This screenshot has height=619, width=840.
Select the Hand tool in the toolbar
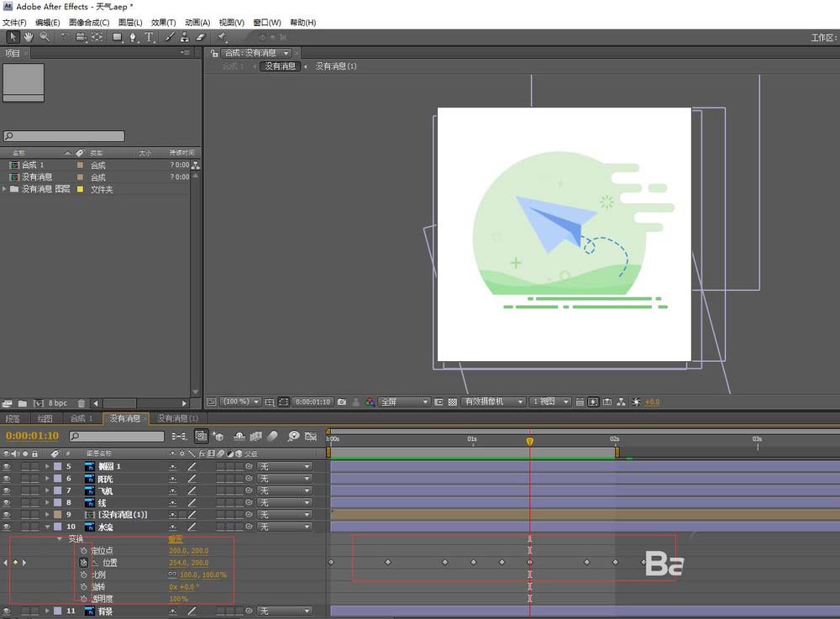coord(29,37)
